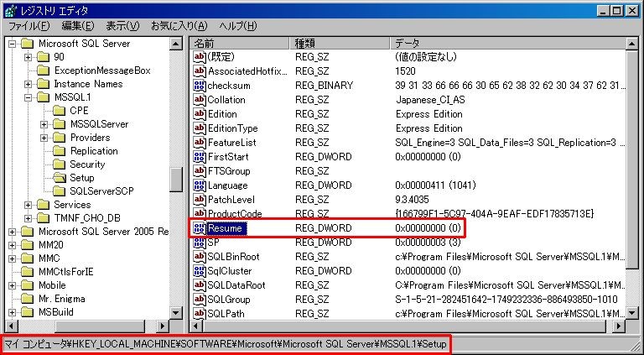Open the 編集(E) menu

coord(78,26)
